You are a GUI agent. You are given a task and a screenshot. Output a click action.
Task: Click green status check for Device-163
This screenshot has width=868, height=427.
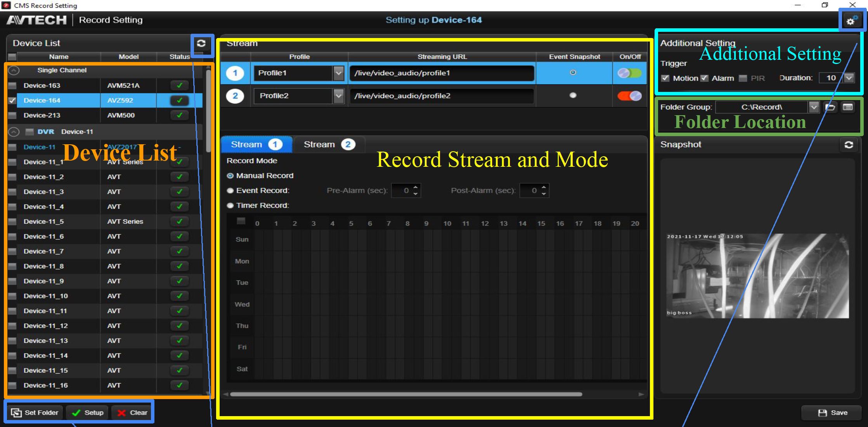point(179,85)
